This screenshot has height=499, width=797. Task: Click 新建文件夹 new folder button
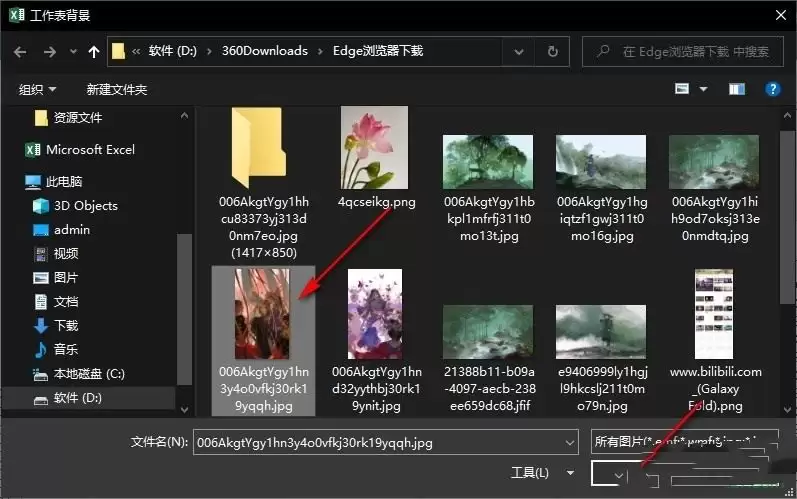pos(116,90)
